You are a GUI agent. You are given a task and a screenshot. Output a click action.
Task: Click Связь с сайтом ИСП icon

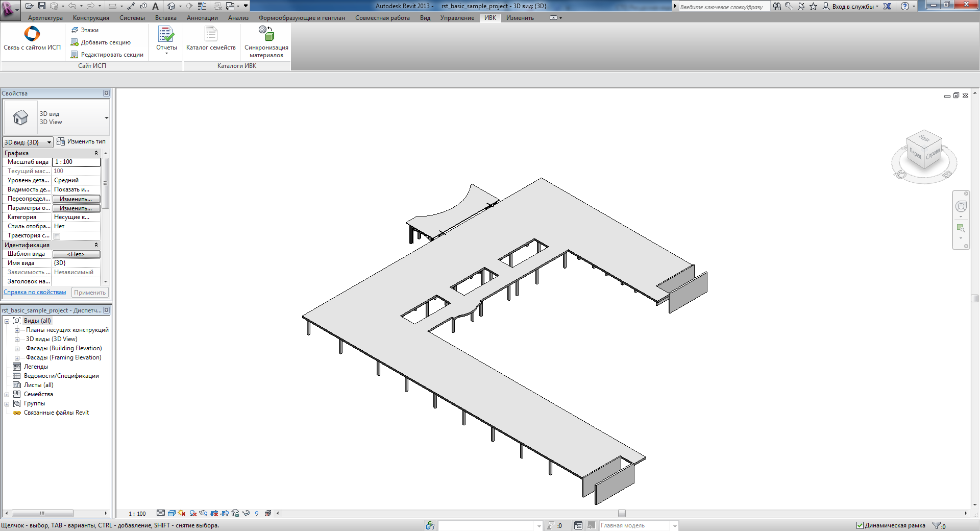coord(32,38)
